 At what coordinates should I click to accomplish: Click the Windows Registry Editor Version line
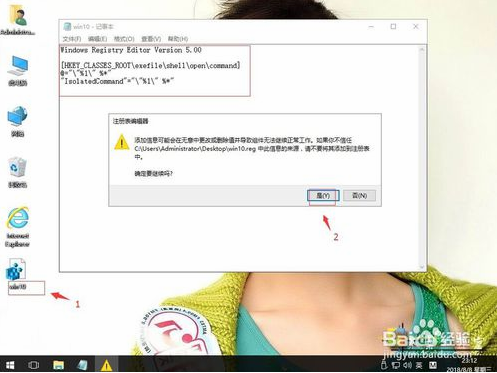coord(131,50)
